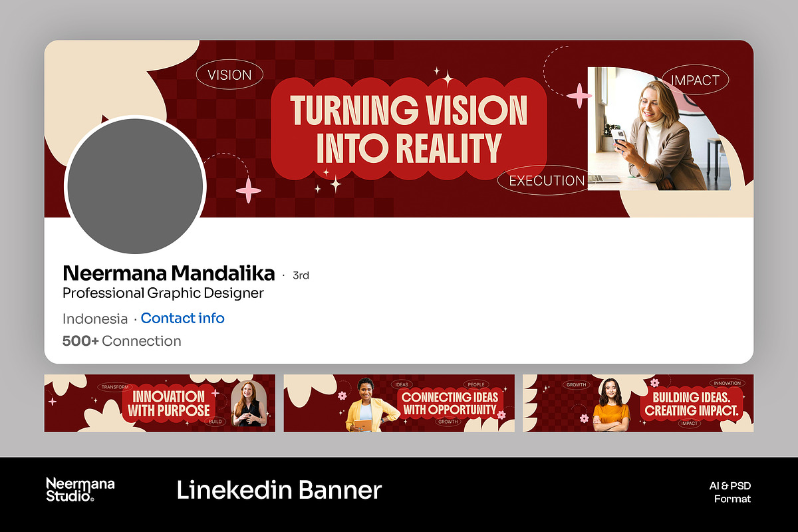Viewport: 798px width, 532px height.
Task: Click the PEOPLE label in second small banner
Action: point(476,384)
